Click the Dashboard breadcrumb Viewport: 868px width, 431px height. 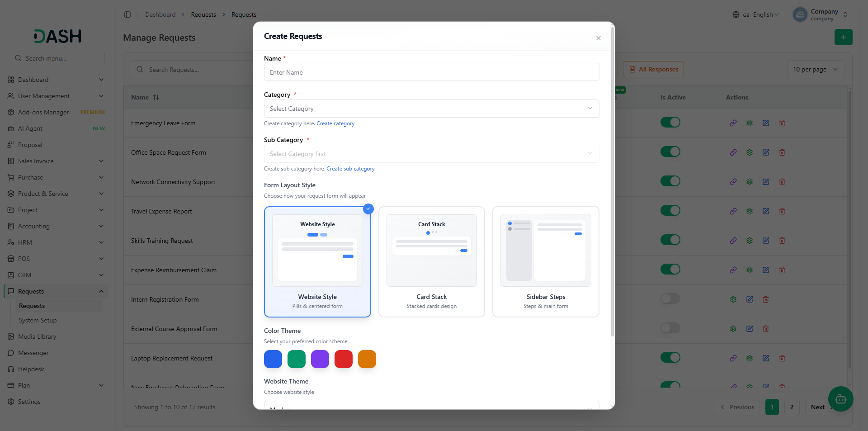[160, 14]
